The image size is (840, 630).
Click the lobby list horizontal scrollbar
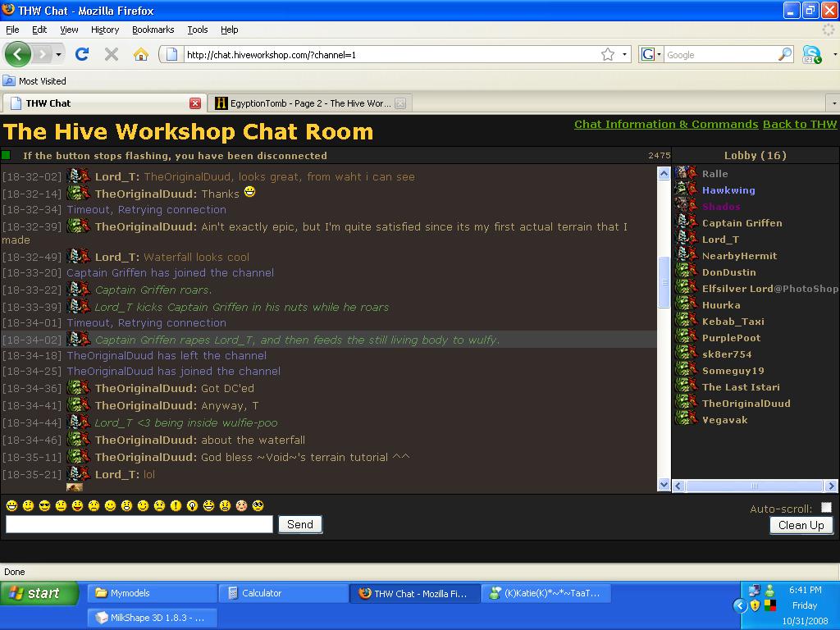(755, 486)
